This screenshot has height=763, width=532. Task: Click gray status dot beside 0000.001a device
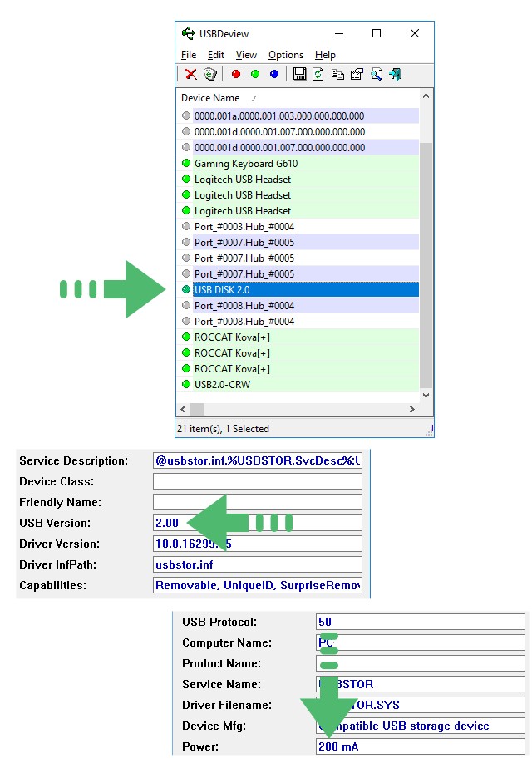click(x=186, y=116)
